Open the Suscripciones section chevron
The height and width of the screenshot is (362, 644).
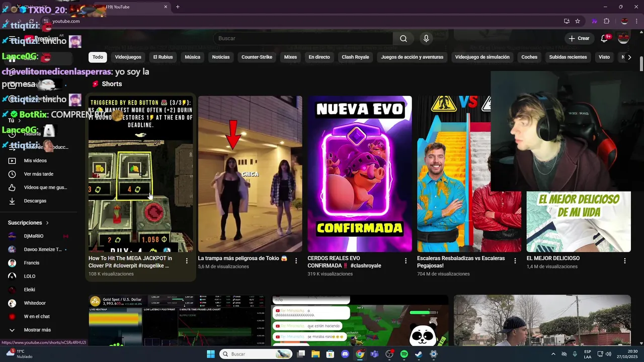(x=47, y=223)
